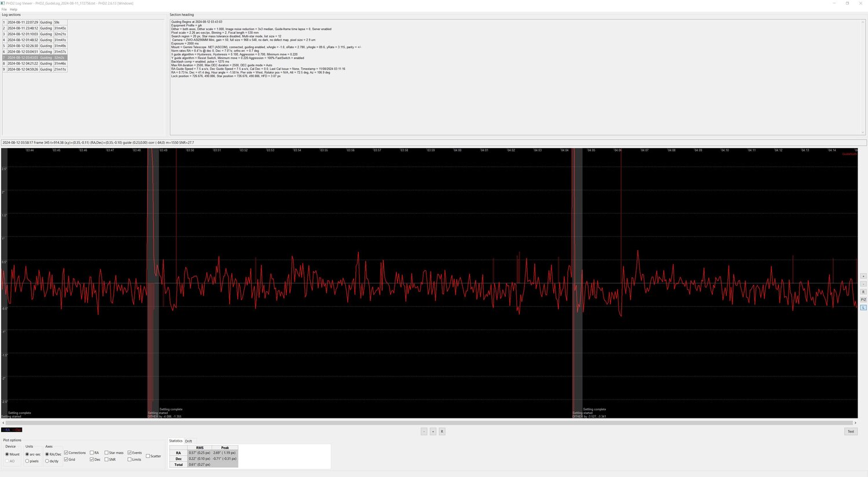Click the Dec Peak statistics cell
This screenshot has width=868, height=477.
point(225,458)
